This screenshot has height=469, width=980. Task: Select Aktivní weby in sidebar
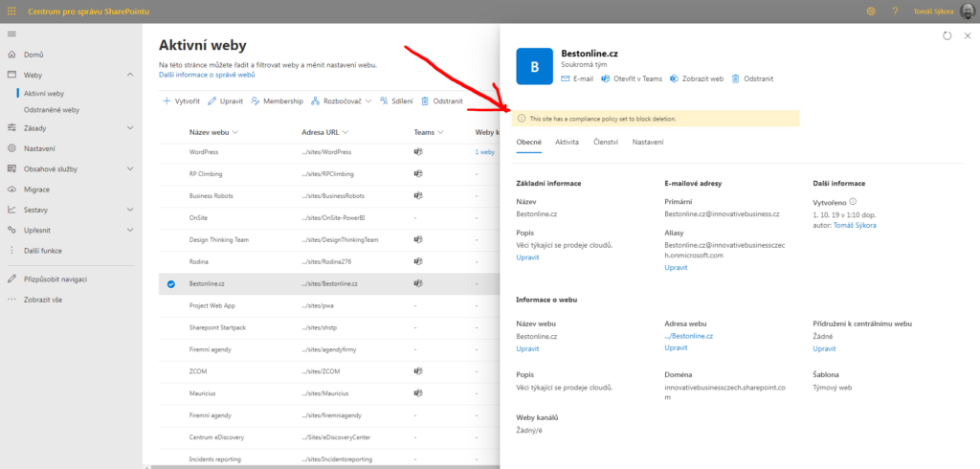pos(44,94)
